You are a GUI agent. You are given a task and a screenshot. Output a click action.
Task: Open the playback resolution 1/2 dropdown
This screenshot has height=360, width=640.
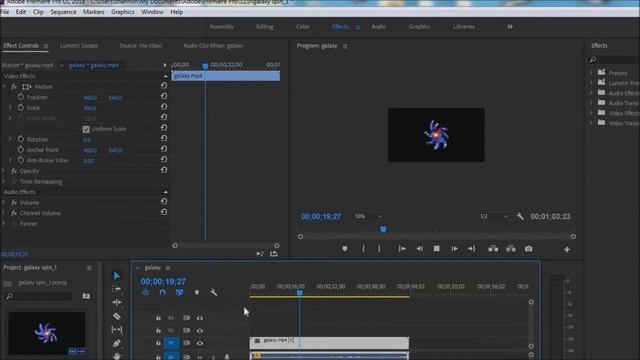(x=493, y=216)
